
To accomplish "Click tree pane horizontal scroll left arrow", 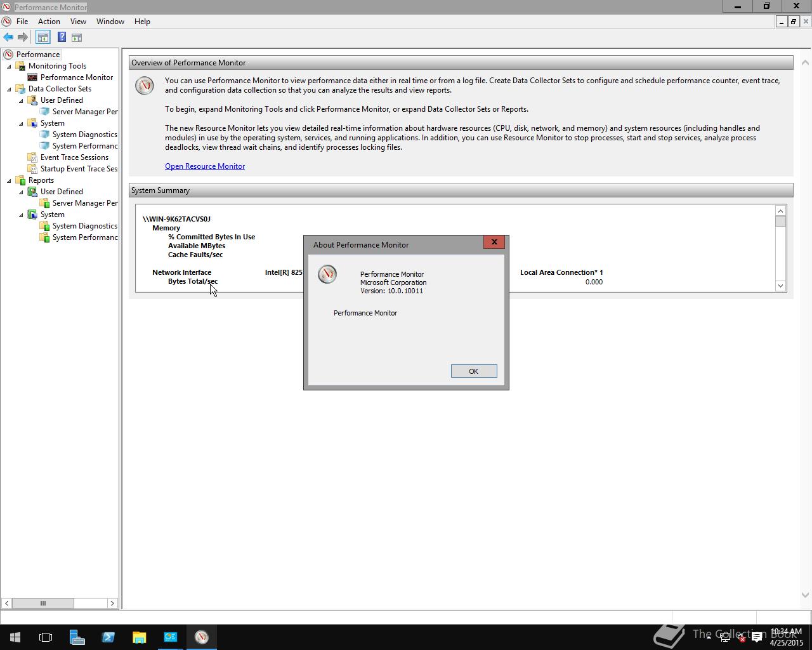I will [6, 603].
